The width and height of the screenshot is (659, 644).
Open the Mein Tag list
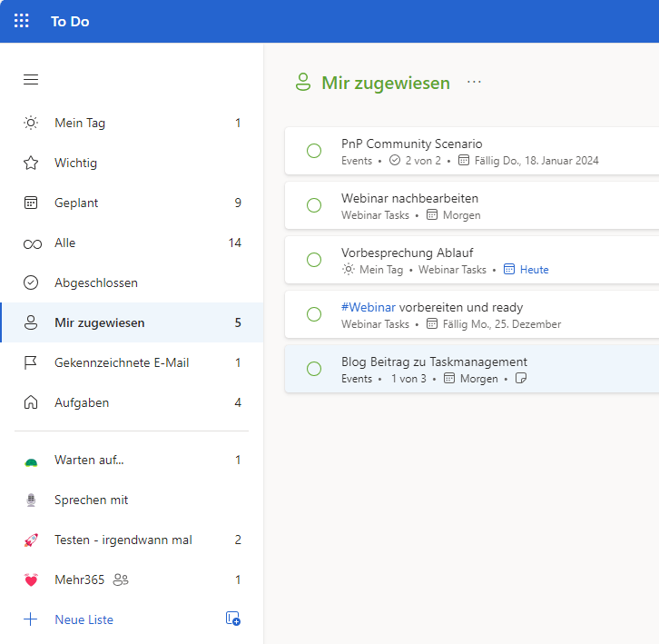pyautogui.click(x=132, y=123)
